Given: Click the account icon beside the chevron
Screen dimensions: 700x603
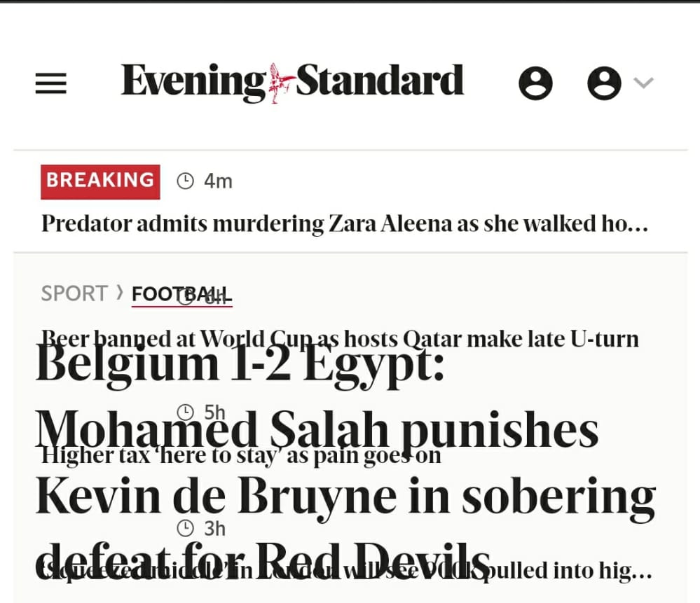Looking at the screenshot, I should [x=604, y=84].
